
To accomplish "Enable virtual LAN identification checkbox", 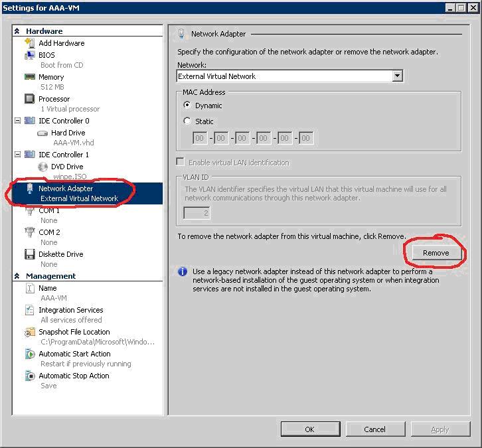I will click(x=181, y=162).
